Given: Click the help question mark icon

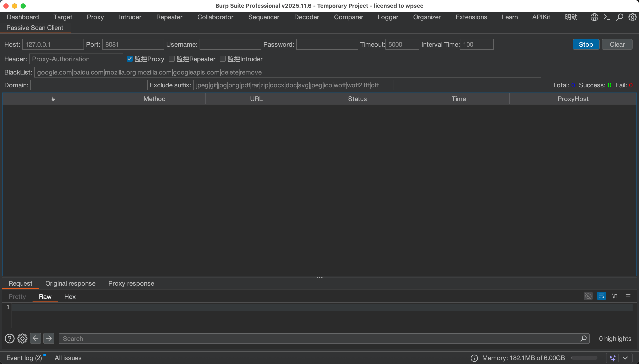Looking at the screenshot, I should pyautogui.click(x=9, y=339).
